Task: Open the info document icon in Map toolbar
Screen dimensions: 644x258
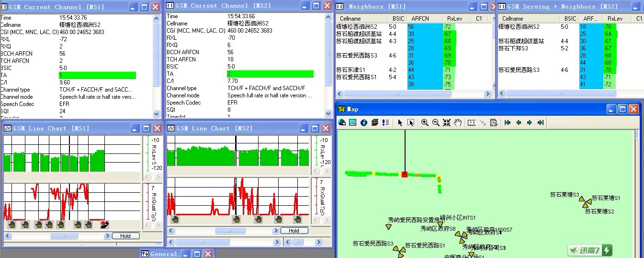Action: [494, 123]
